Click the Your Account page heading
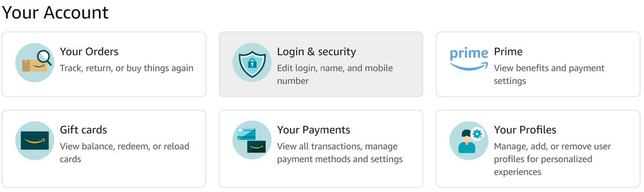This screenshot has height=192, width=644. coord(55,13)
